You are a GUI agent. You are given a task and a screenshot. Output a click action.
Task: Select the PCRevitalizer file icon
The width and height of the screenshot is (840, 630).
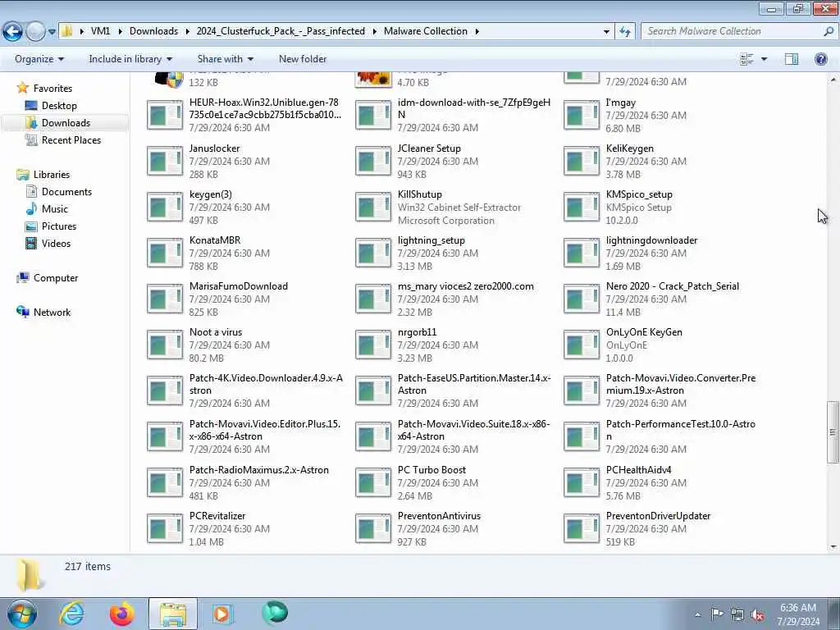tap(165, 529)
